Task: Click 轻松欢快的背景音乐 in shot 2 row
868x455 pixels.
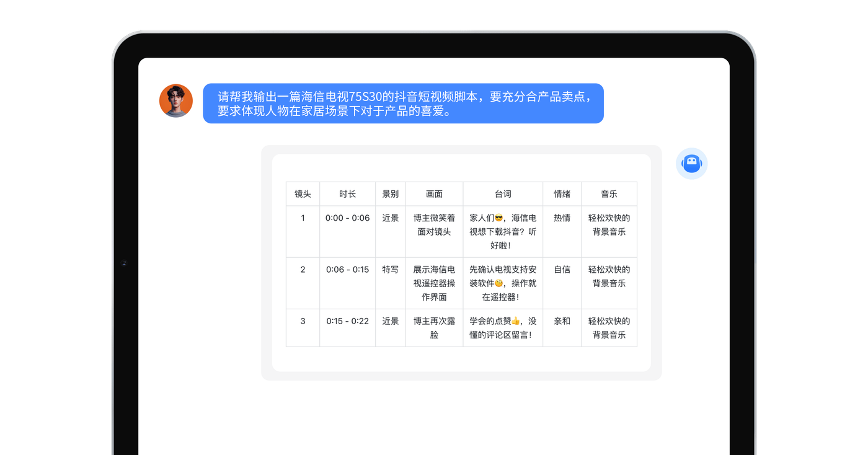Action: (x=609, y=283)
